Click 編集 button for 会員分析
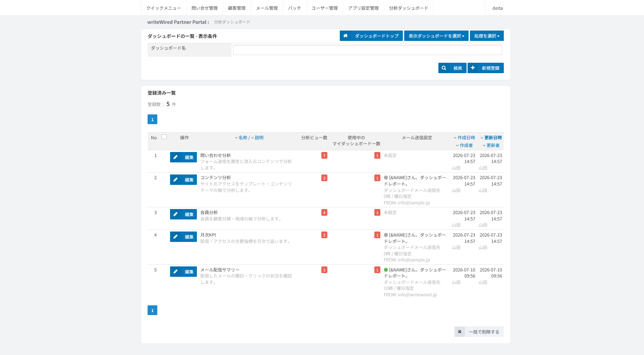This screenshot has width=644, height=355. pos(183,214)
